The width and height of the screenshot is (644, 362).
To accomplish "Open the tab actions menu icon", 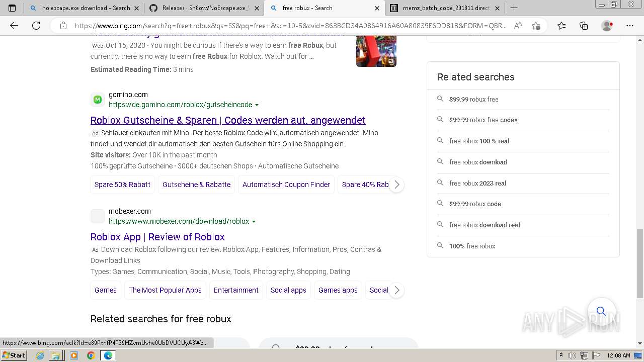I will coord(12,8).
